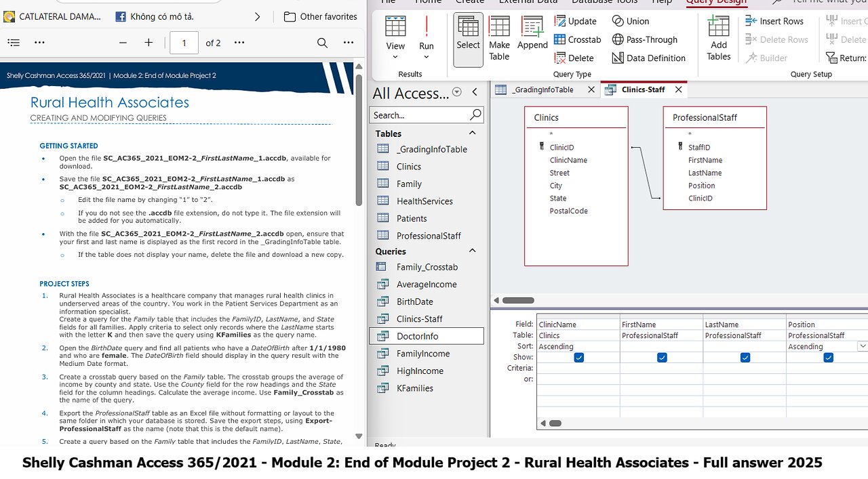Open Family_Crosstab query in navigation pane
The image size is (868, 479).
pyautogui.click(x=427, y=267)
